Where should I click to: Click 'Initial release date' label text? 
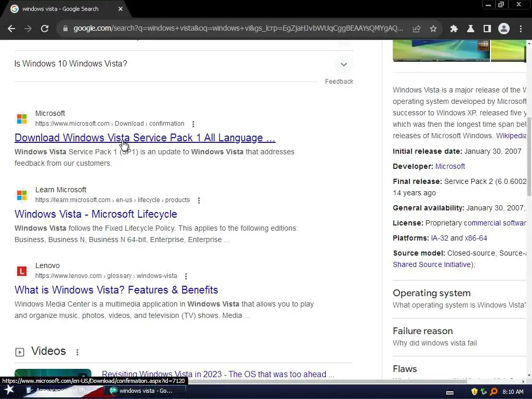pyautogui.click(x=428, y=151)
